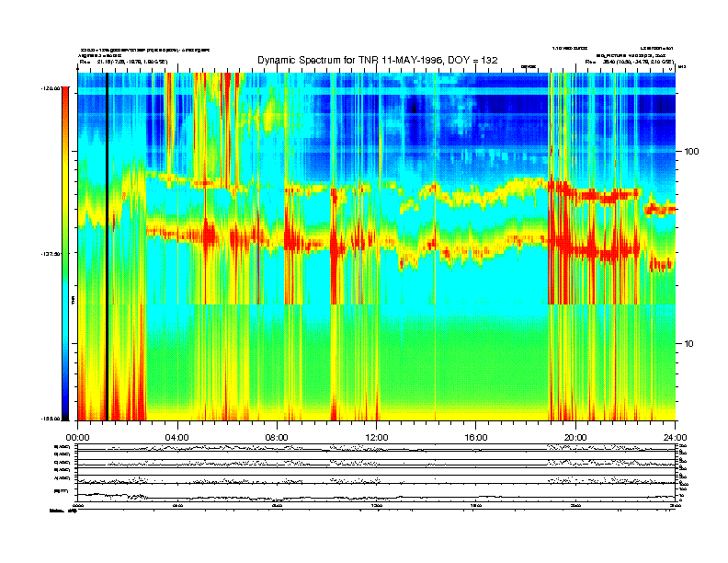Image resolution: width=728 pixels, height=563 pixels.
Task: Click the "-120.00" color scale label
Action: pos(51,87)
